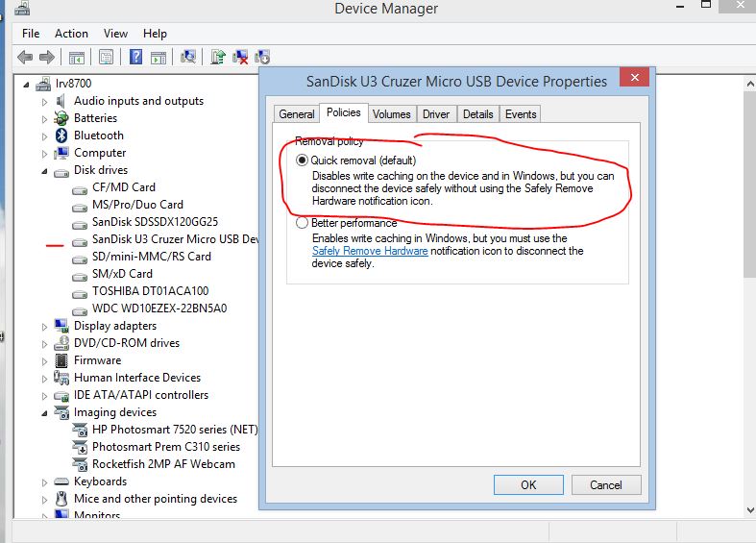Screen dimensions: 756x543
Task: Click the scrollbar up arrow
Action: [x=750, y=84]
